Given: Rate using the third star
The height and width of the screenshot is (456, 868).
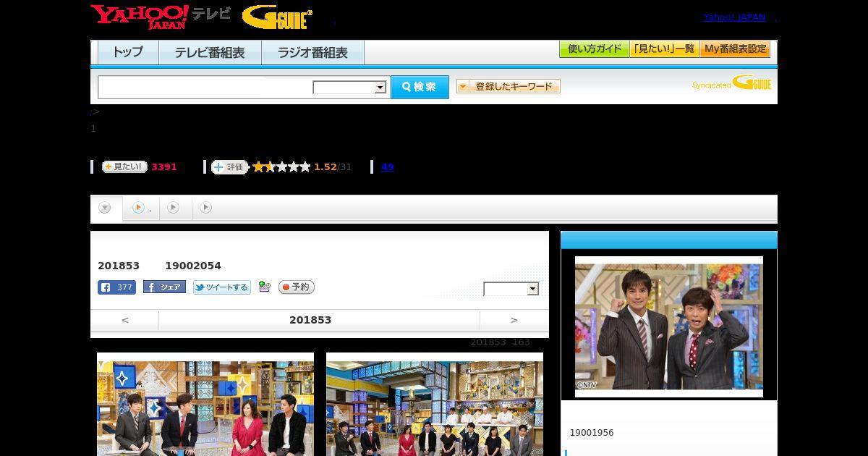Looking at the screenshot, I should click(x=281, y=167).
